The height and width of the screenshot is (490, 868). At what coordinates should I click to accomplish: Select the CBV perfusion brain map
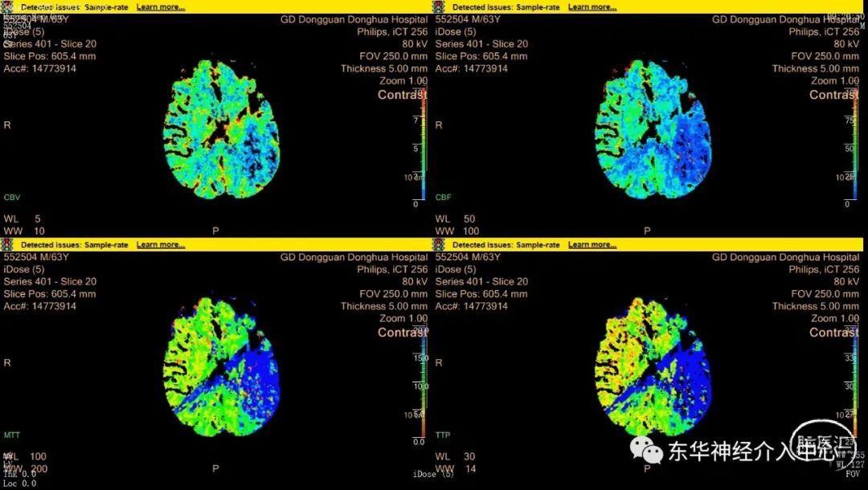pos(222,130)
